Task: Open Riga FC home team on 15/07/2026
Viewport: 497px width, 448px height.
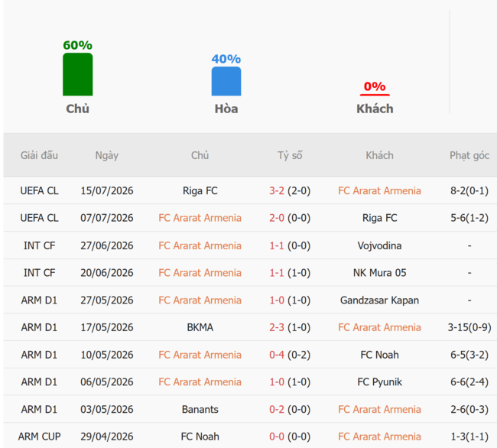Action: tap(200, 190)
